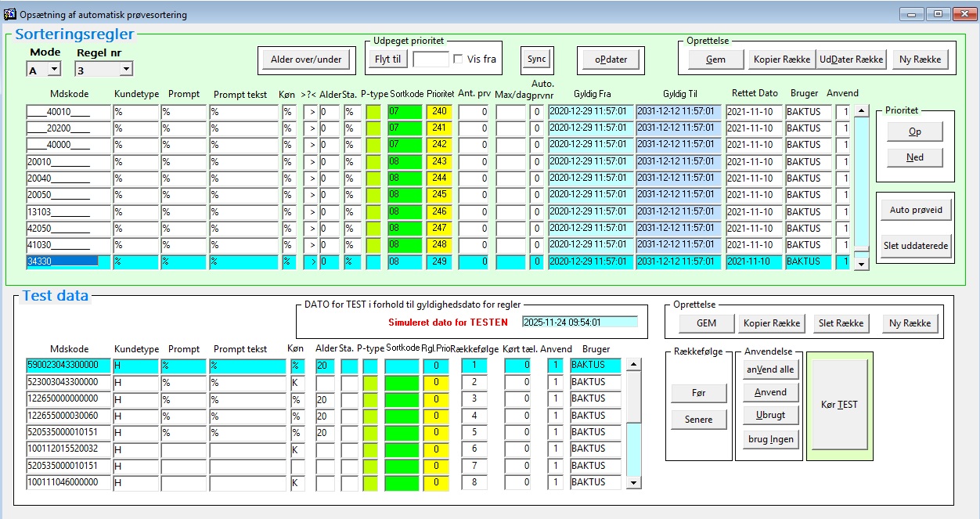The height and width of the screenshot is (519, 980).
Task: Click the anVend alle button
Action: tap(770, 369)
